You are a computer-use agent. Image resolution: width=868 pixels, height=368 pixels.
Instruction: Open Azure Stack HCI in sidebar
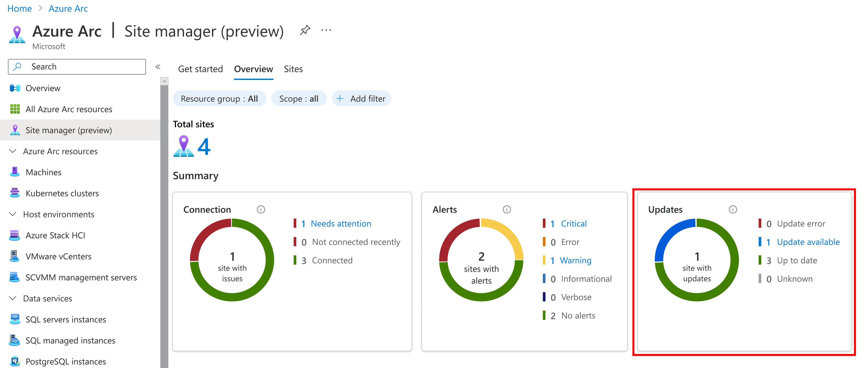pyautogui.click(x=55, y=235)
